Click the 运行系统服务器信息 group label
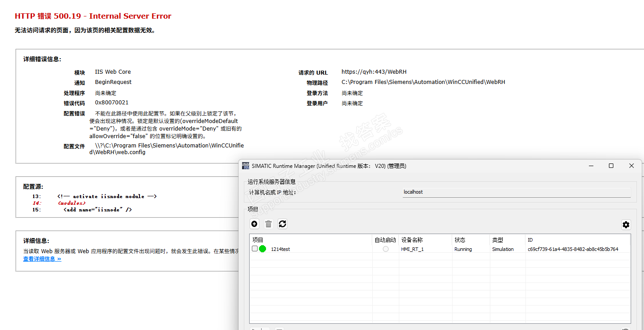 point(272,182)
